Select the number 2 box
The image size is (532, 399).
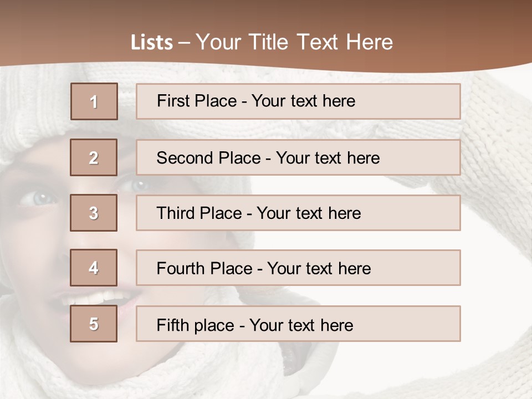pos(94,157)
